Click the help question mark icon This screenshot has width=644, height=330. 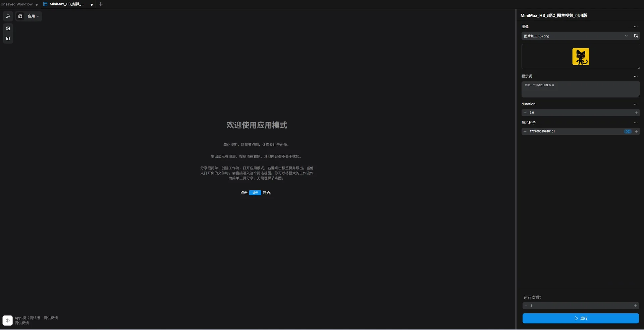coord(8,321)
